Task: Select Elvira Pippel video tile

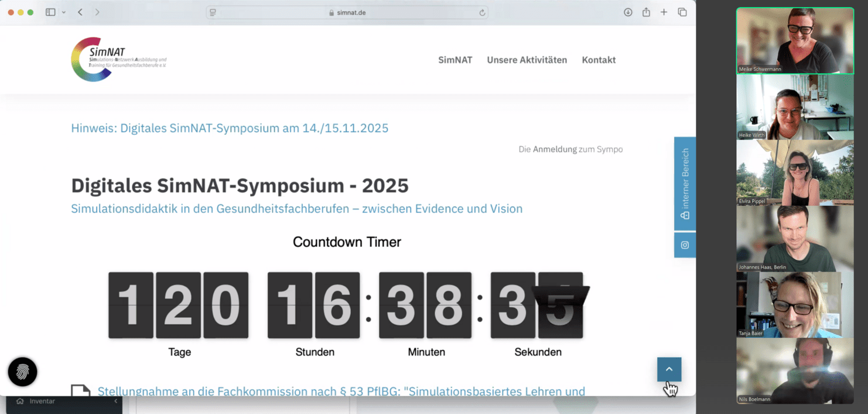Action: point(795,172)
